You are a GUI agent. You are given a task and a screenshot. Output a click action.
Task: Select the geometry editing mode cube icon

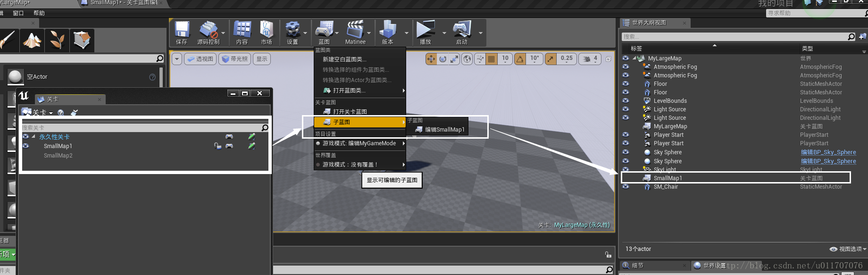82,41
